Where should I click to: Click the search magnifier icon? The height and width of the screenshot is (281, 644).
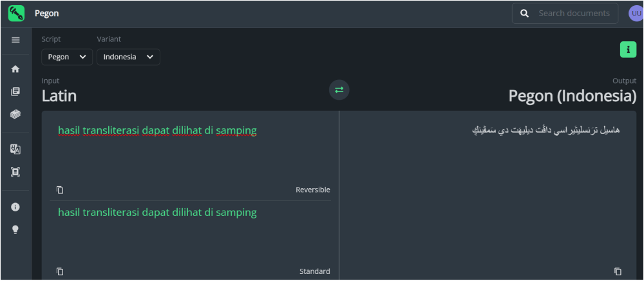click(525, 13)
